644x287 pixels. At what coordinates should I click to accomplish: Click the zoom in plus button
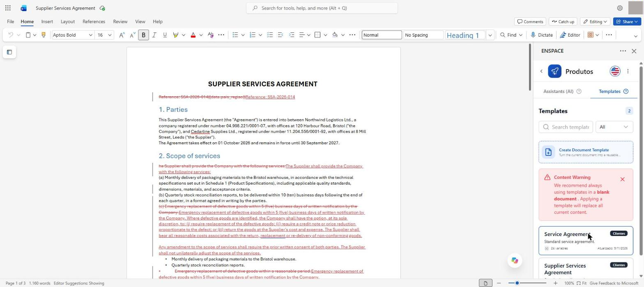coord(556,283)
